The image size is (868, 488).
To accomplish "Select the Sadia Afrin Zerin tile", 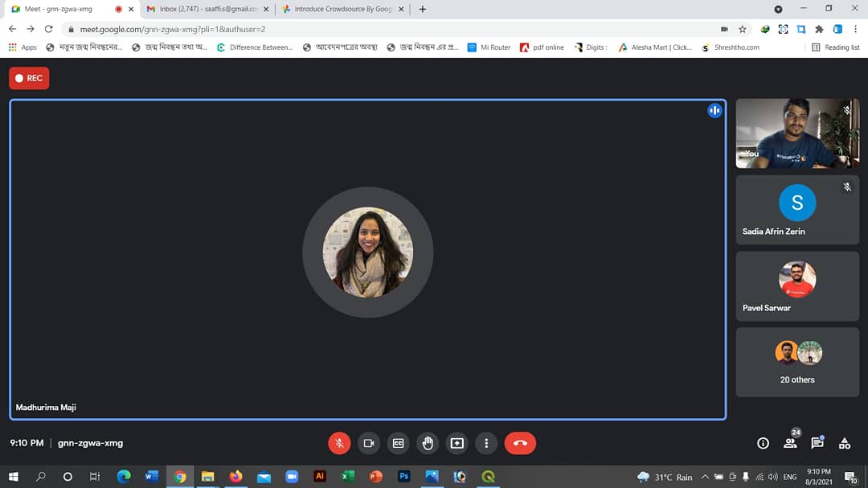I will [797, 210].
